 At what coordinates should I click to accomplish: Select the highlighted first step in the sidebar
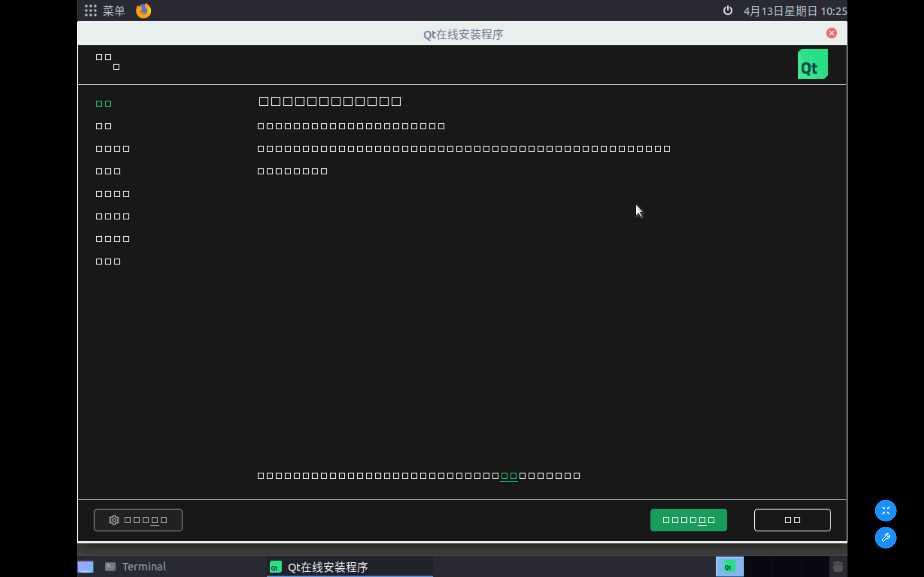104,103
